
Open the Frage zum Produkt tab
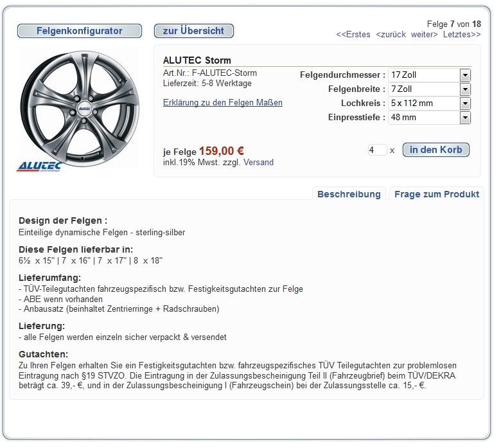(x=437, y=194)
